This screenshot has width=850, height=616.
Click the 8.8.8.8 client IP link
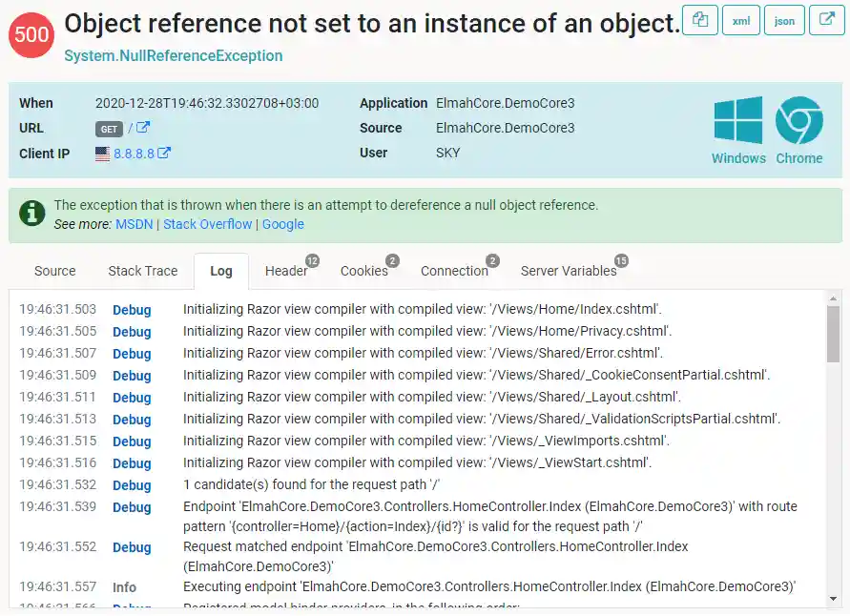(135, 153)
